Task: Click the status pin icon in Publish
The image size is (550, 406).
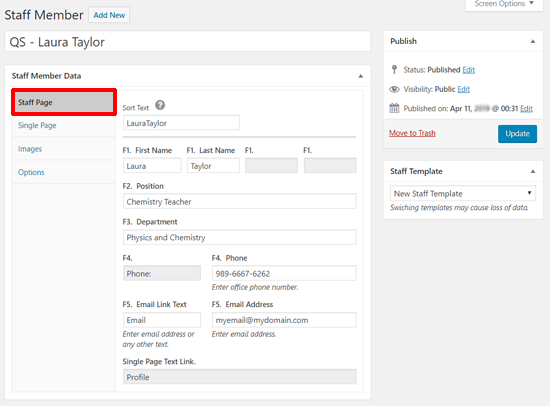Action: pos(394,69)
